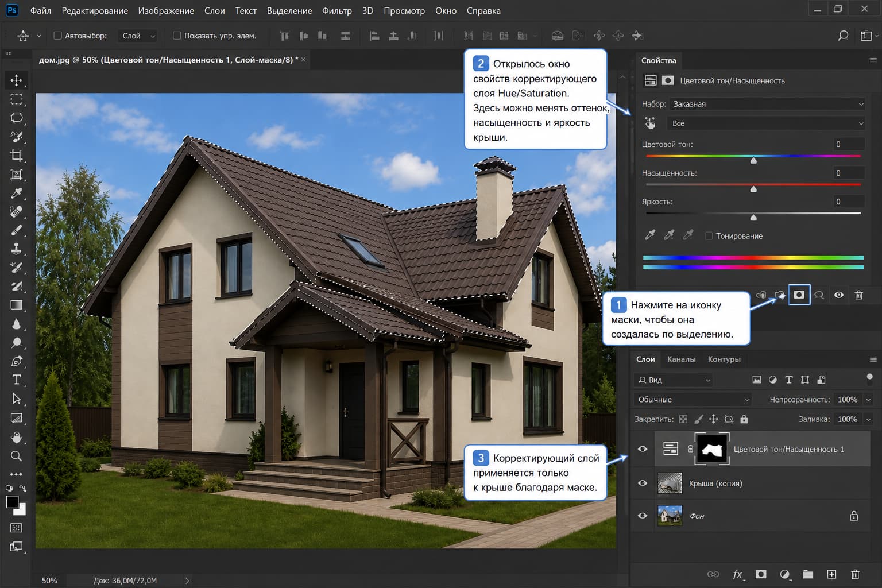Screen dimensions: 882x588
Task: Select the Crop tool
Action: (x=16, y=156)
